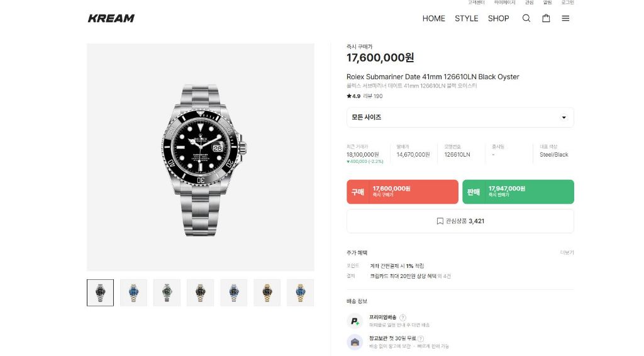Click help icon beside 창고보관 첫 30일 무료
The height and width of the screenshot is (356, 644).
(421, 339)
